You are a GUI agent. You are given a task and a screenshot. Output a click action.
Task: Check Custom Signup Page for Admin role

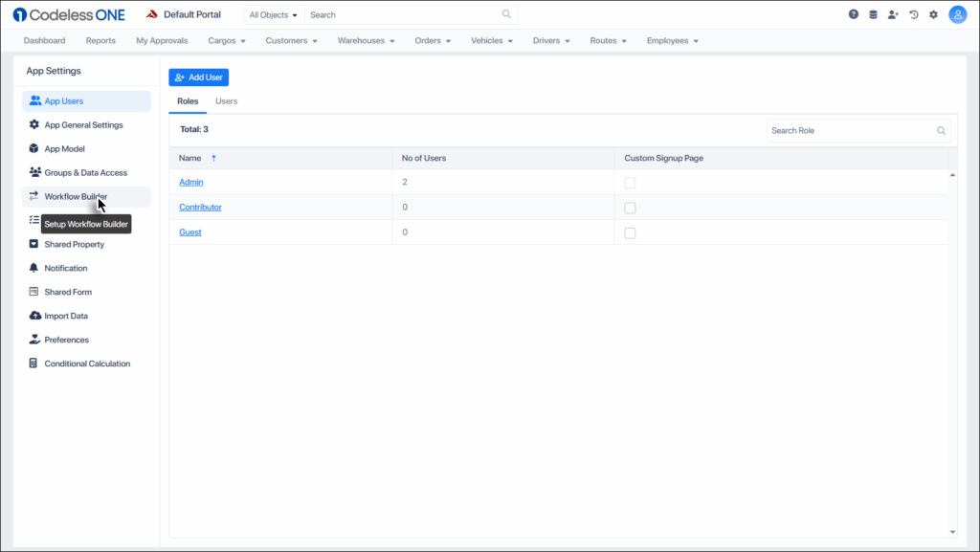tap(629, 182)
